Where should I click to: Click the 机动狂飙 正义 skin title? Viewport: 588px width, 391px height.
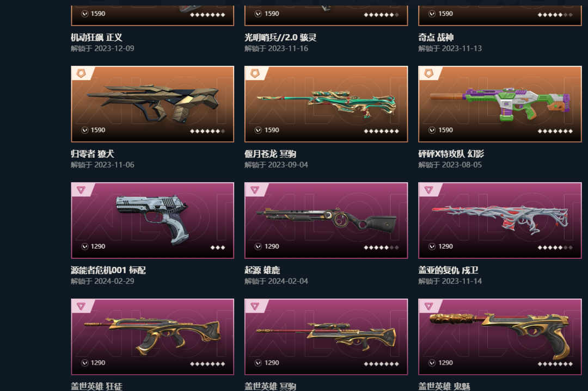click(96, 38)
